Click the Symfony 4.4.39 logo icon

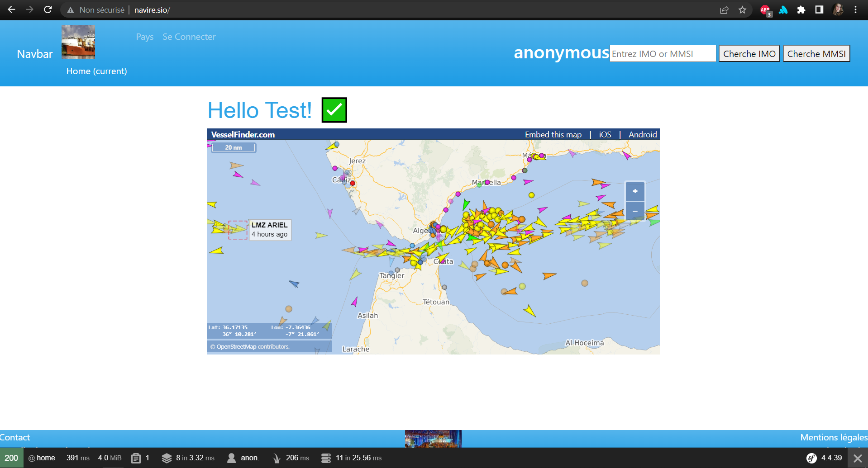click(x=811, y=458)
